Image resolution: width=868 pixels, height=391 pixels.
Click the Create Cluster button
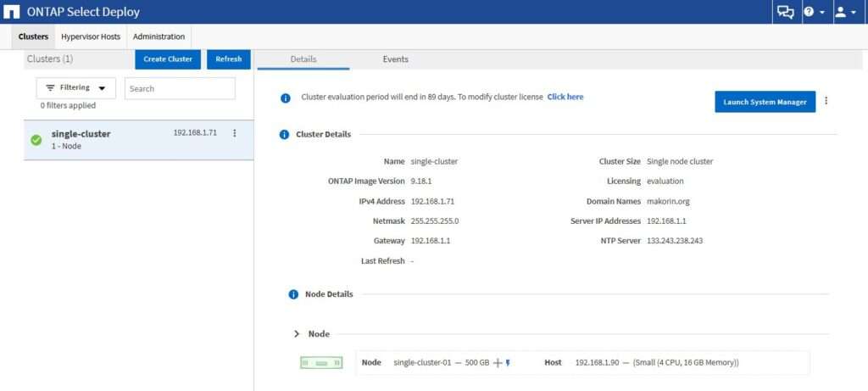(x=168, y=59)
